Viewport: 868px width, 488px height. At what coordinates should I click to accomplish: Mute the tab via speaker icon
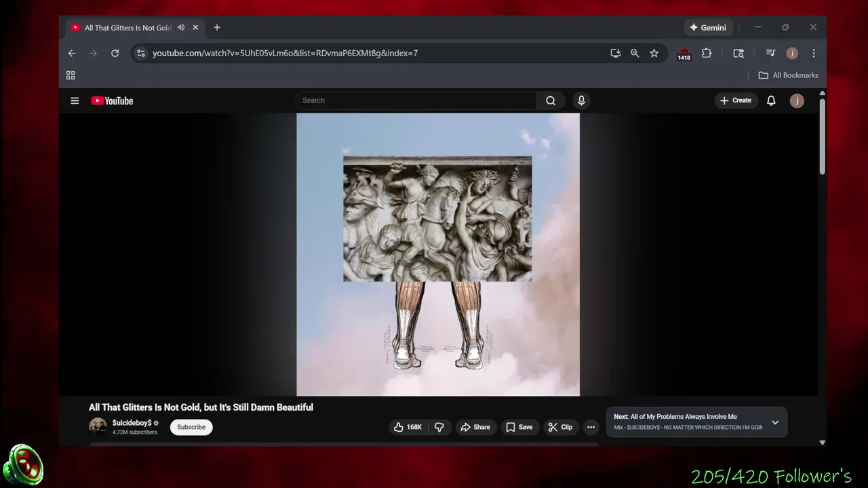pyautogui.click(x=181, y=28)
